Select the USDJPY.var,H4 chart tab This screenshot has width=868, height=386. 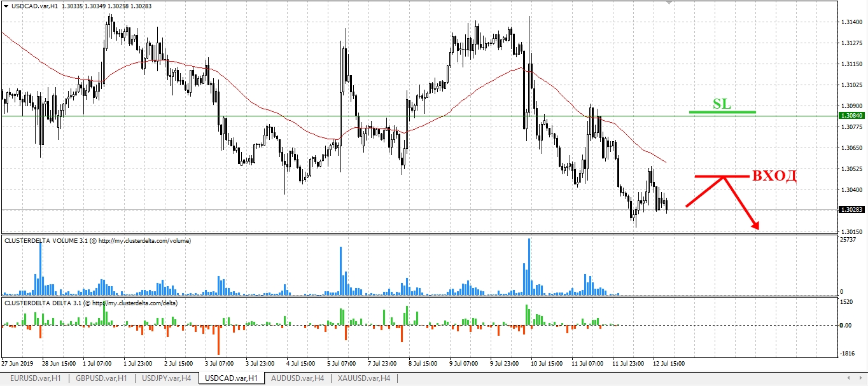(x=166, y=378)
